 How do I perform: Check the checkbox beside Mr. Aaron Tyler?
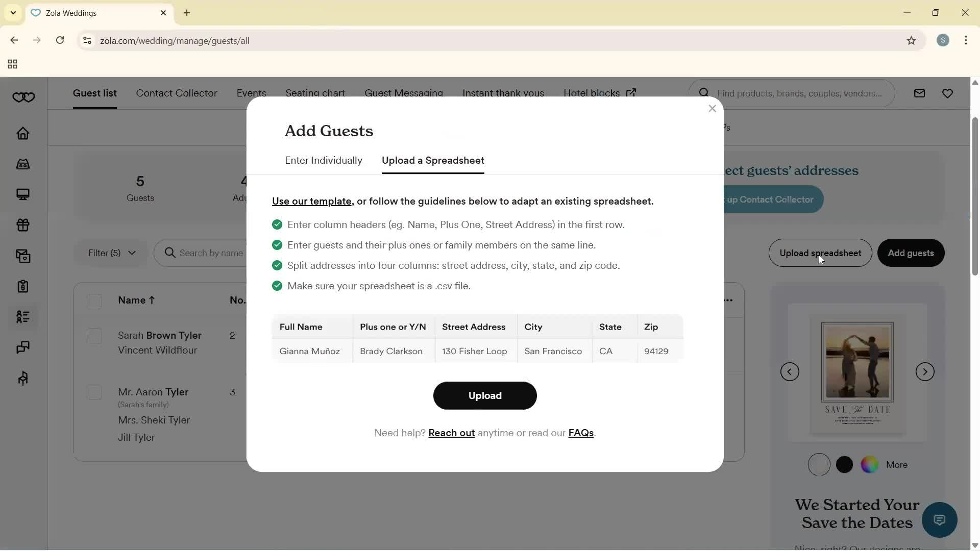(x=94, y=392)
